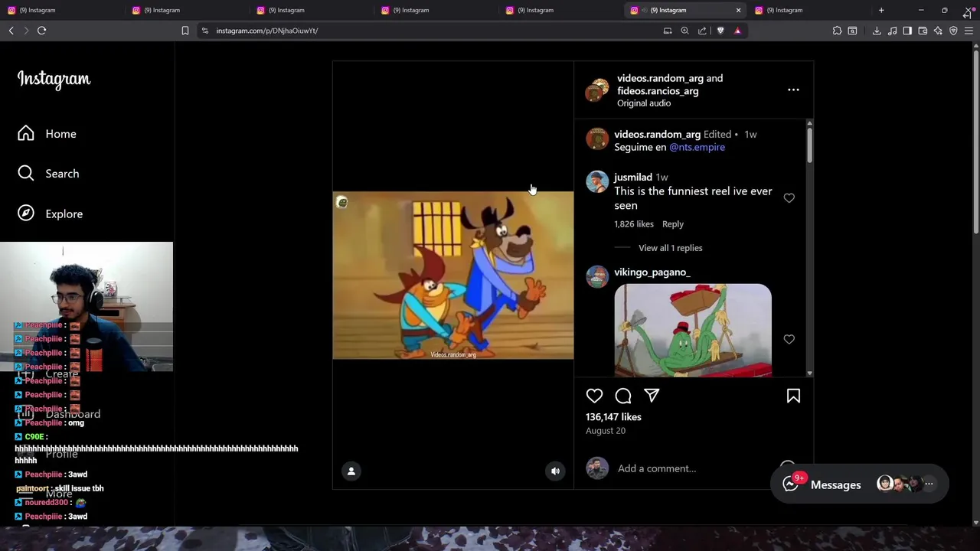The image size is (980, 551).
Task: Like jusmilad's comment
Action: [789, 198]
